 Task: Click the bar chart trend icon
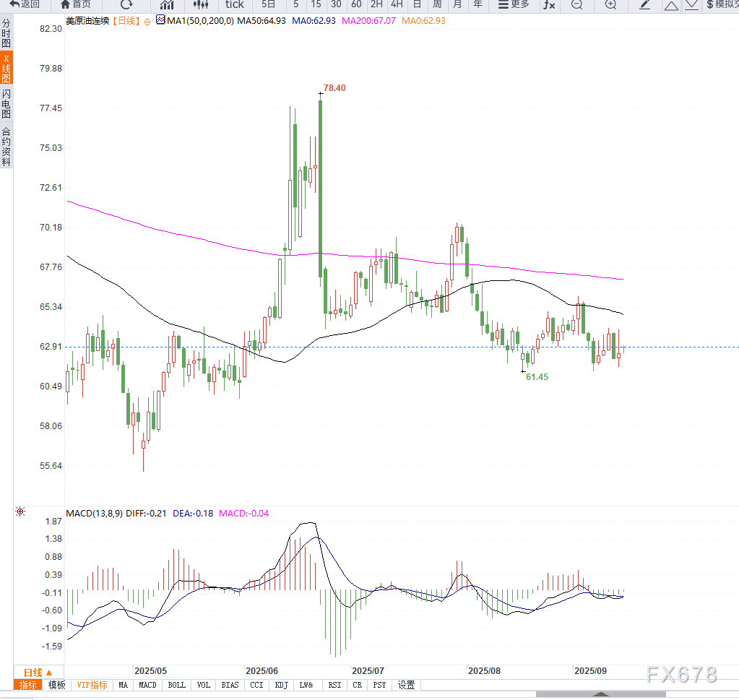167,4
